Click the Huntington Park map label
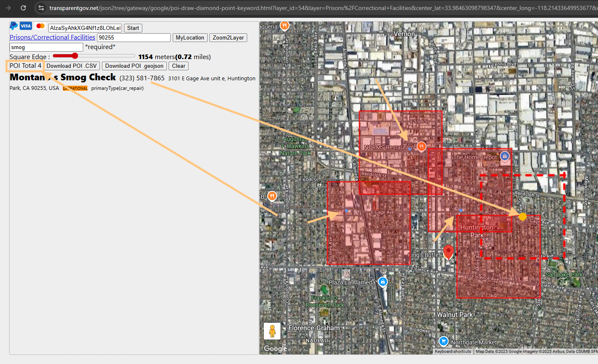The width and height of the screenshot is (598, 364). pos(477,231)
